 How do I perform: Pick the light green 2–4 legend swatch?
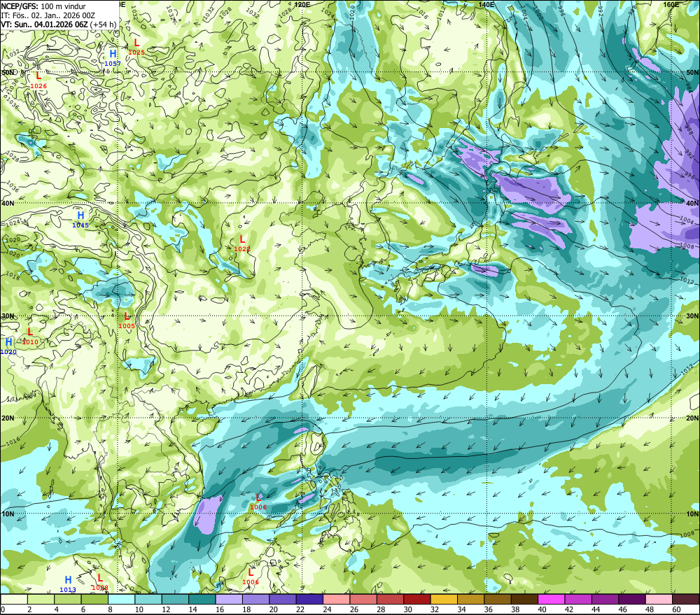coord(41,599)
